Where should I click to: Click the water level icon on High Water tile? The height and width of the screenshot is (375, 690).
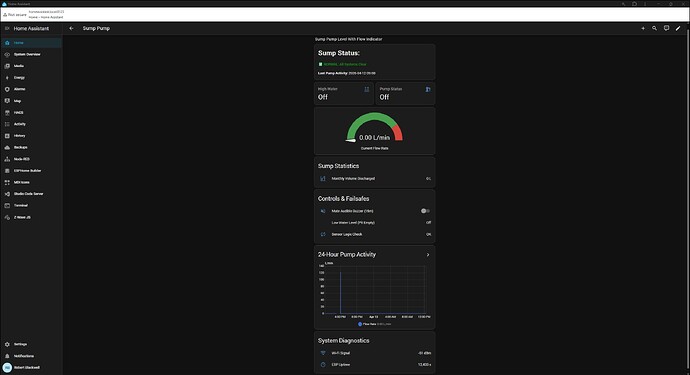pos(367,89)
